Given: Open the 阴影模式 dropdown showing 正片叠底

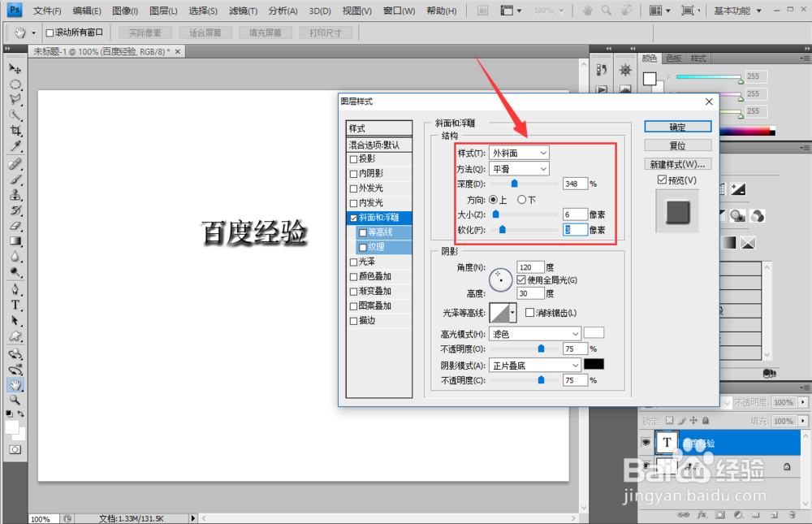Looking at the screenshot, I should tap(534, 365).
